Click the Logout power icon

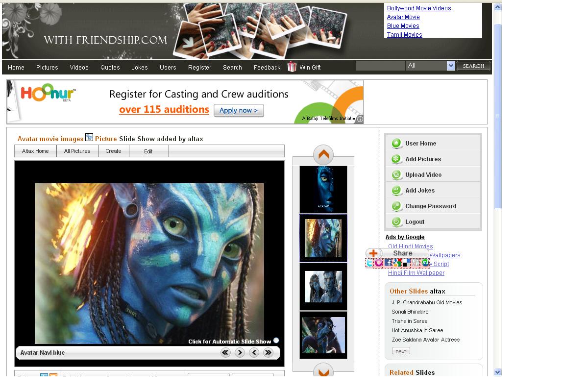click(397, 222)
